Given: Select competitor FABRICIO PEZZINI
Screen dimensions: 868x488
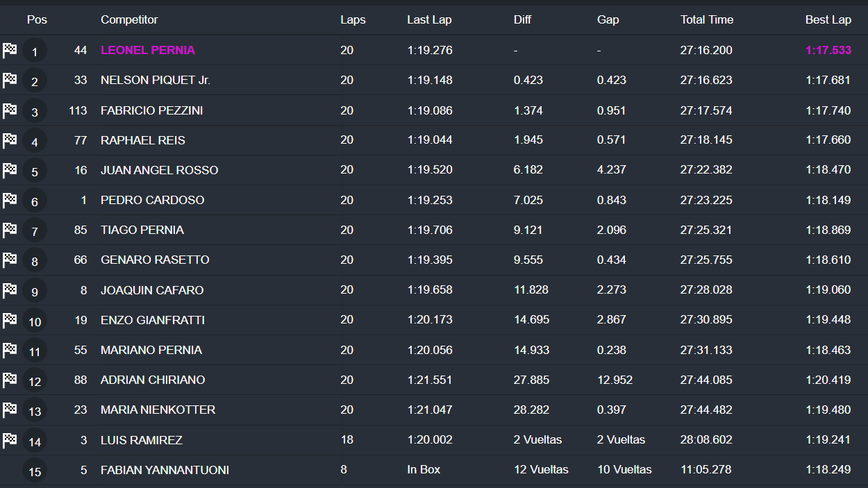Looking at the screenshot, I should (151, 110).
